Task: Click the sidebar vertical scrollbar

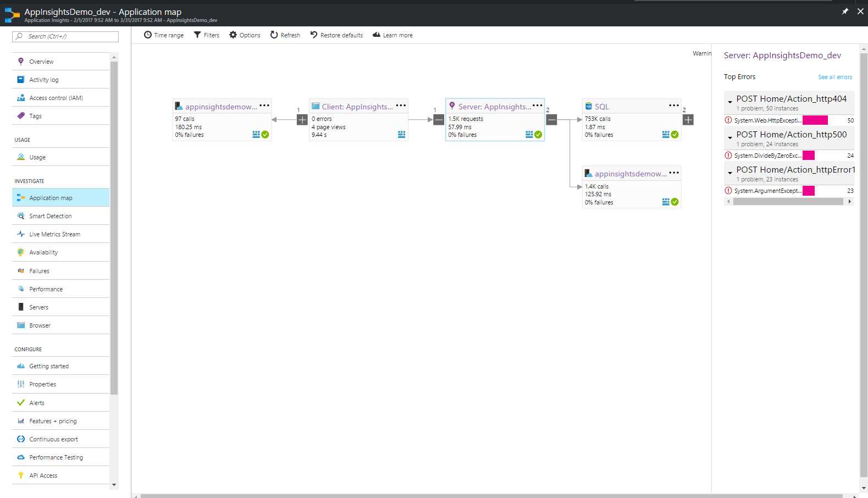Action: [x=114, y=228]
